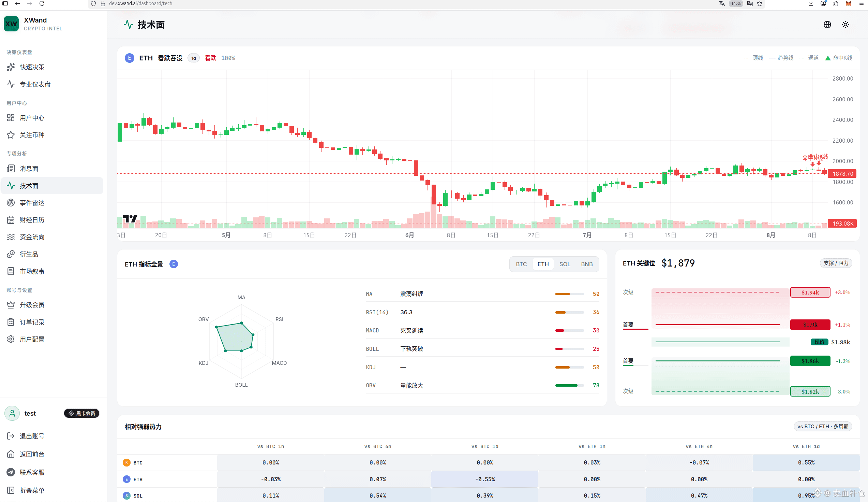
Task: Open the browser translate icon
Action: click(x=722, y=3)
